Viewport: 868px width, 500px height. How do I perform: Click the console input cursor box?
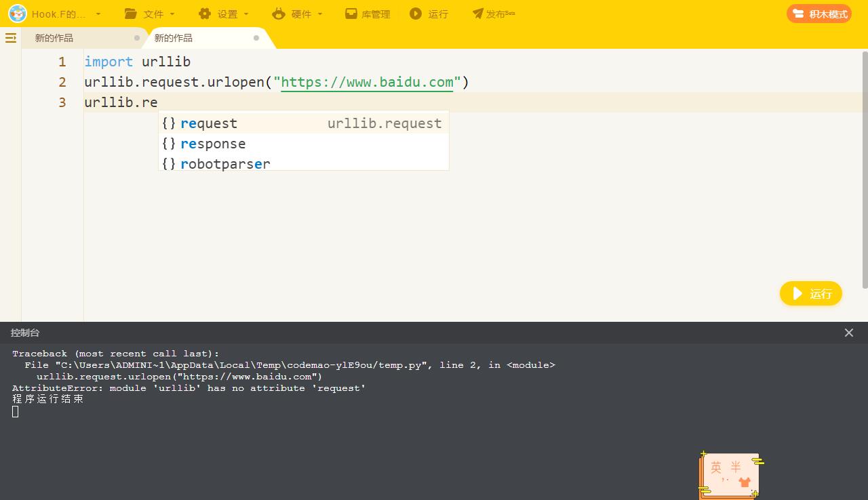point(16,411)
